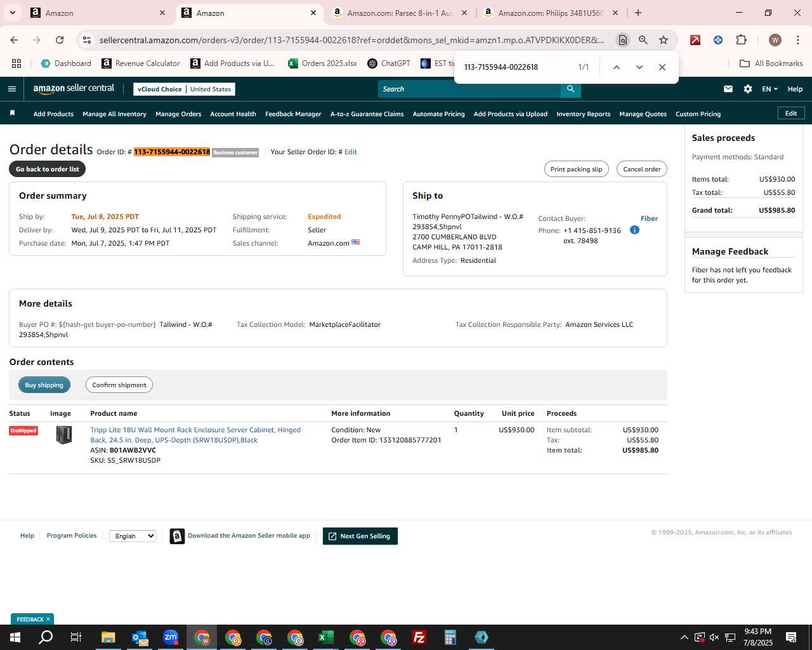812x650 pixels.
Task: Reload the page
Action: 60,40
